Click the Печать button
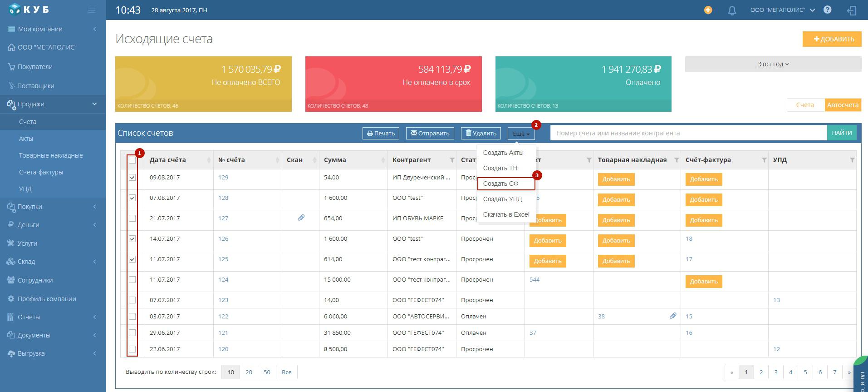The height and width of the screenshot is (392, 868). click(381, 133)
